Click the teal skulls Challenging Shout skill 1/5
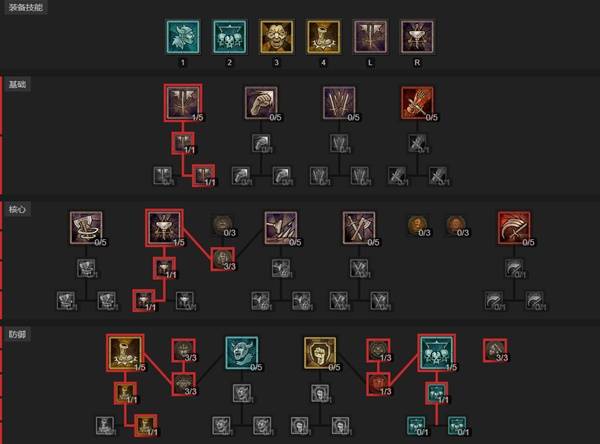Viewport: 600px width, 444px height. coord(437,353)
